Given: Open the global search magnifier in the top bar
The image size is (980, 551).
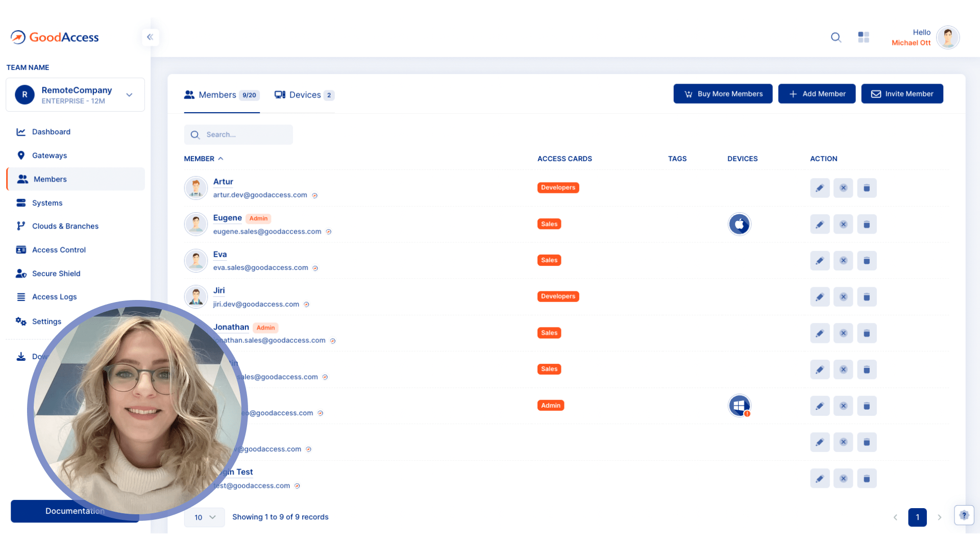Looking at the screenshot, I should (836, 37).
